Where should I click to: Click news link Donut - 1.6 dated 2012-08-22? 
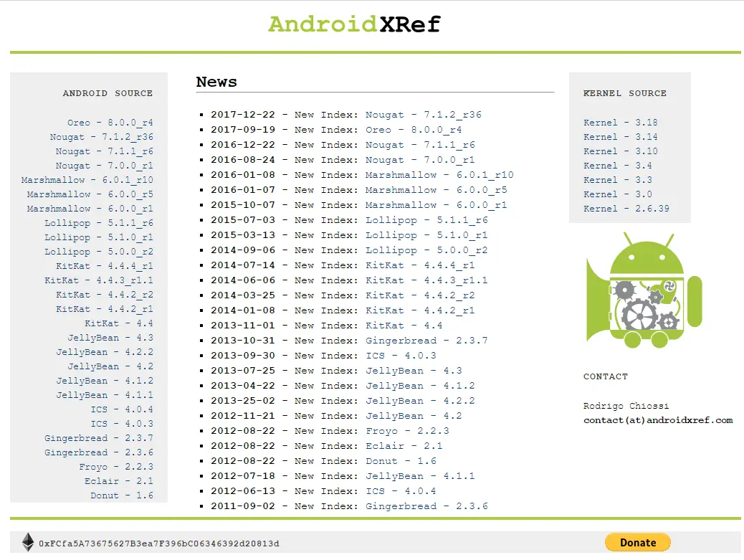(x=401, y=461)
